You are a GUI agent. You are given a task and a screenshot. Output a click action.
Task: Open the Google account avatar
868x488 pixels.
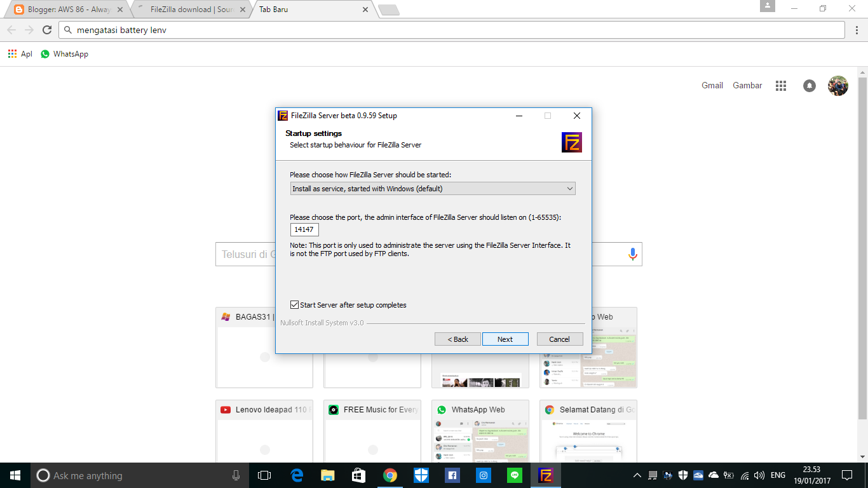pyautogui.click(x=838, y=86)
